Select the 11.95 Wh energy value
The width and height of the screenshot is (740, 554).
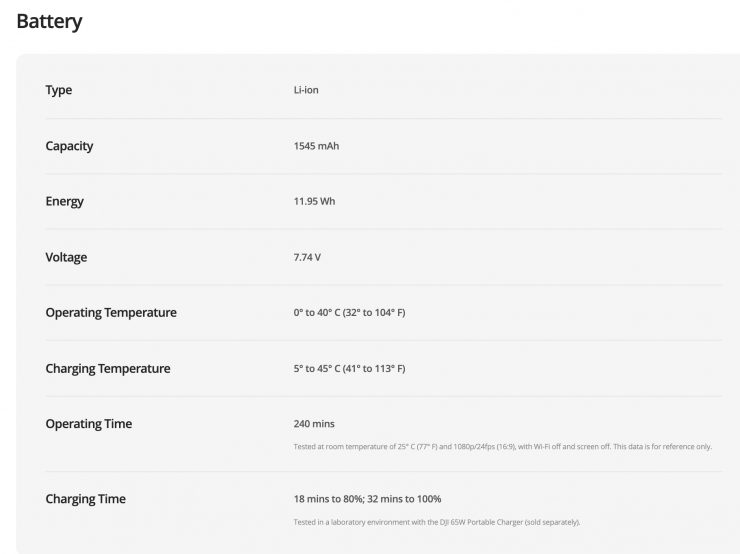coord(314,201)
